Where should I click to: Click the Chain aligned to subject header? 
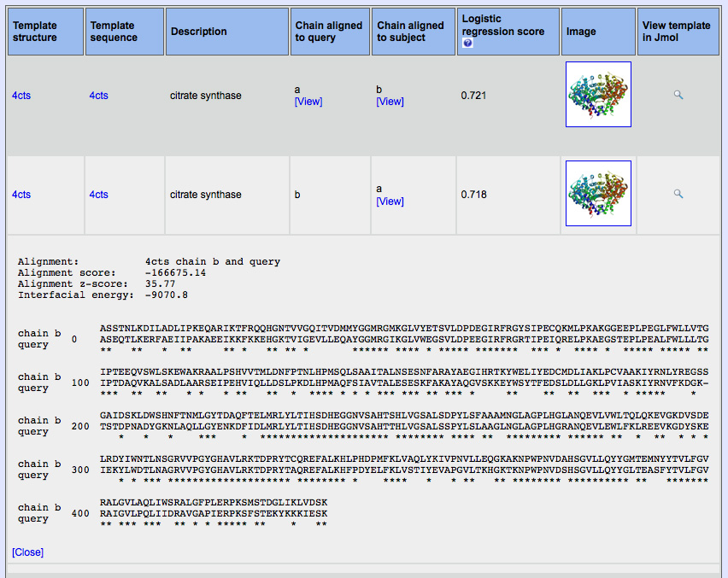(411, 32)
